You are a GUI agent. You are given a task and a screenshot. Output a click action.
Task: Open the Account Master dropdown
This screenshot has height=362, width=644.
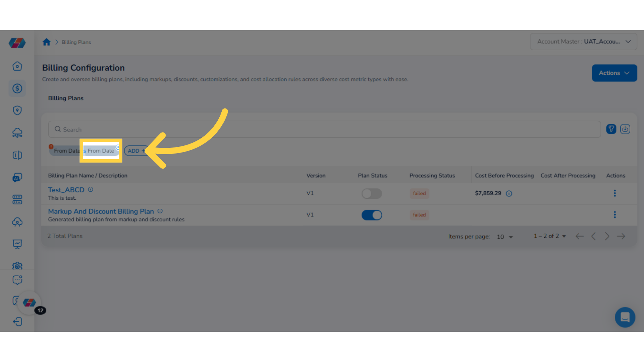click(x=583, y=42)
